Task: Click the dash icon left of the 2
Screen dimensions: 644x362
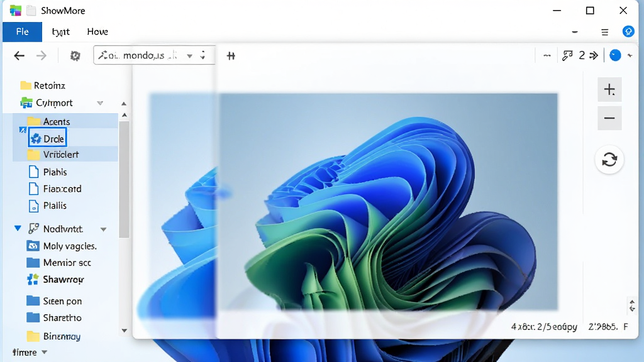Action: pyautogui.click(x=547, y=55)
